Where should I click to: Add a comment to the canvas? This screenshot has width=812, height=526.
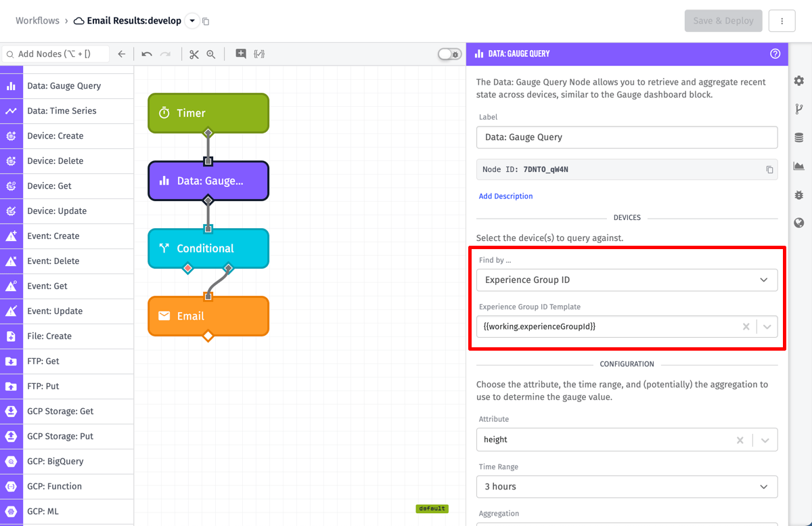(x=241, y=54)
